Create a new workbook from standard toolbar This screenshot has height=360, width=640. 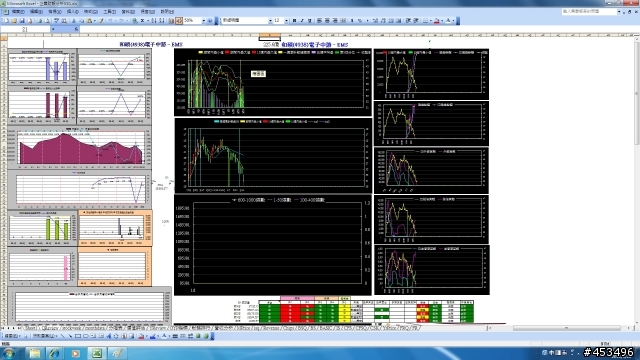point(6,20)
